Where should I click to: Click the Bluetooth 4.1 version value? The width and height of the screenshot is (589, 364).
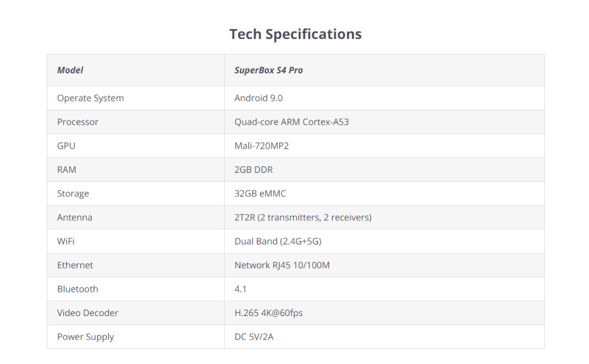coord(240,289)
